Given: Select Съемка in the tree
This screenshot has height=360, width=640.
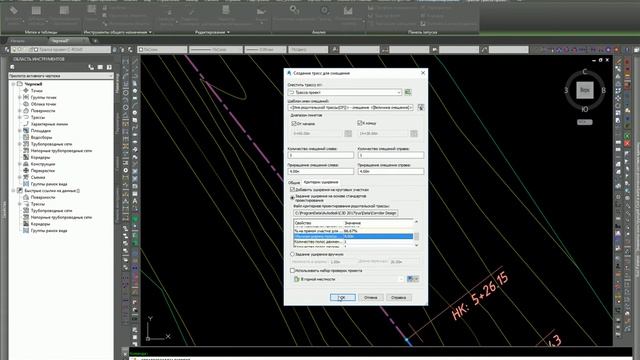Looking at the screenshot, I should 38,177.
